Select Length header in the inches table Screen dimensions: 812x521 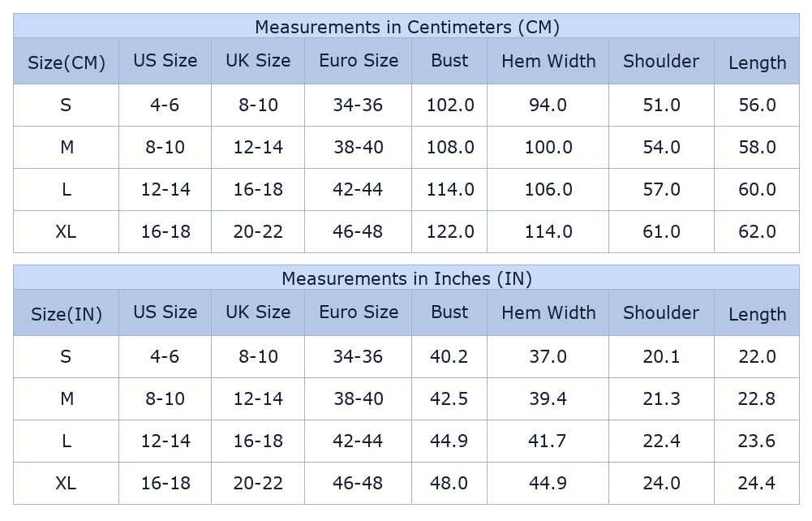point(757,314)
